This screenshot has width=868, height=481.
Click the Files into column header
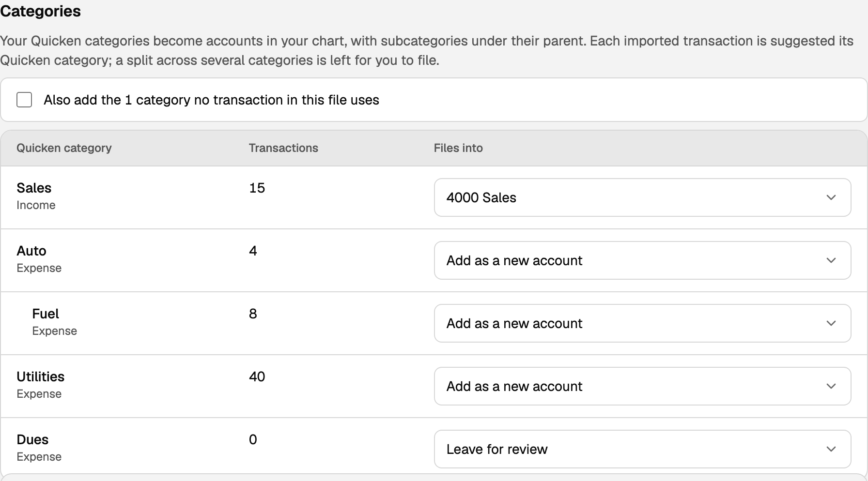[x=458, y=148]
